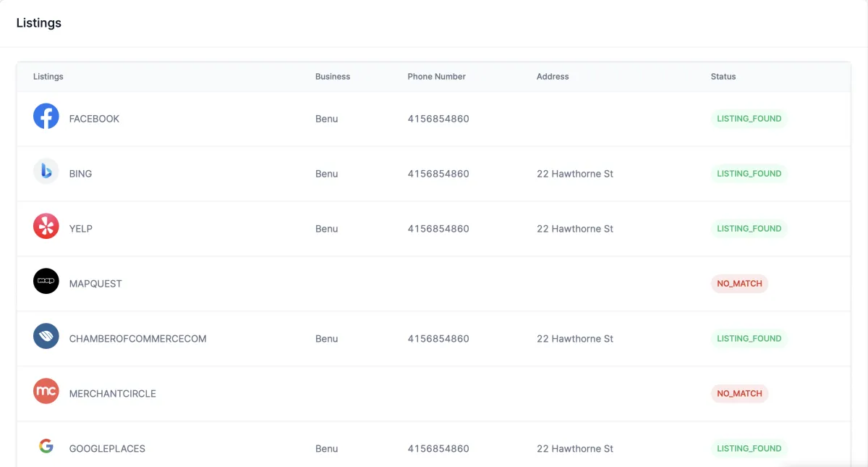Click the Address column header
Image resolution: width=868 pixels, height=467 pixels.
[553, 77]
